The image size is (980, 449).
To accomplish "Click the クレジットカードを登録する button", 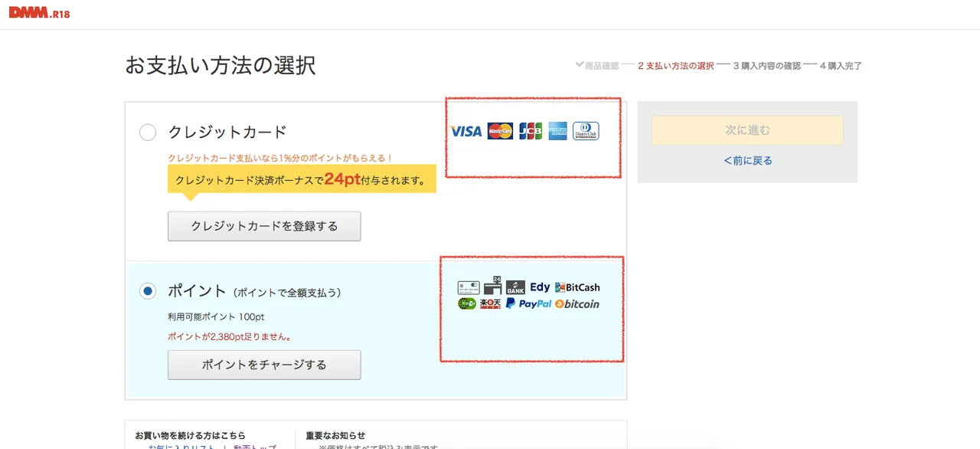I will pos(264,227).
